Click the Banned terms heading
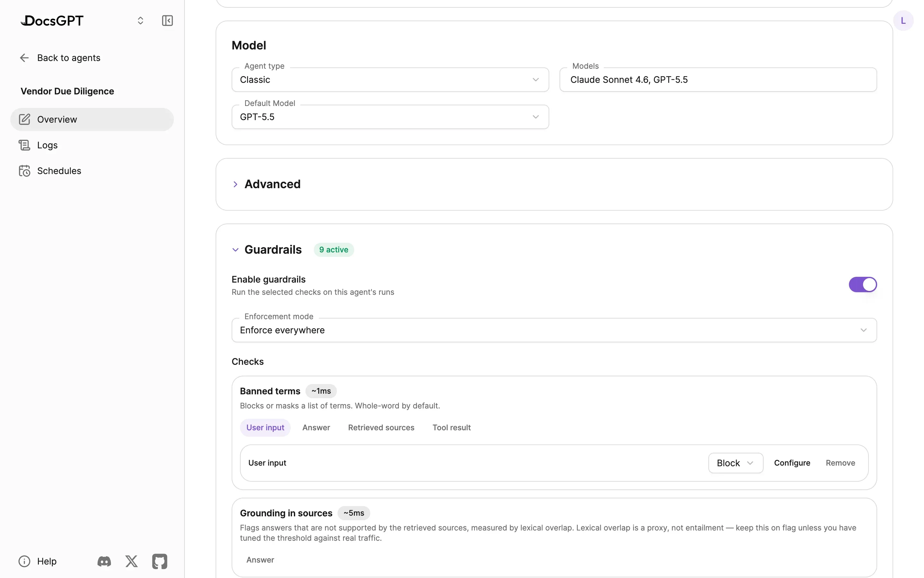The width and height of the screenshot is (924, 578). tap(270, 391)
